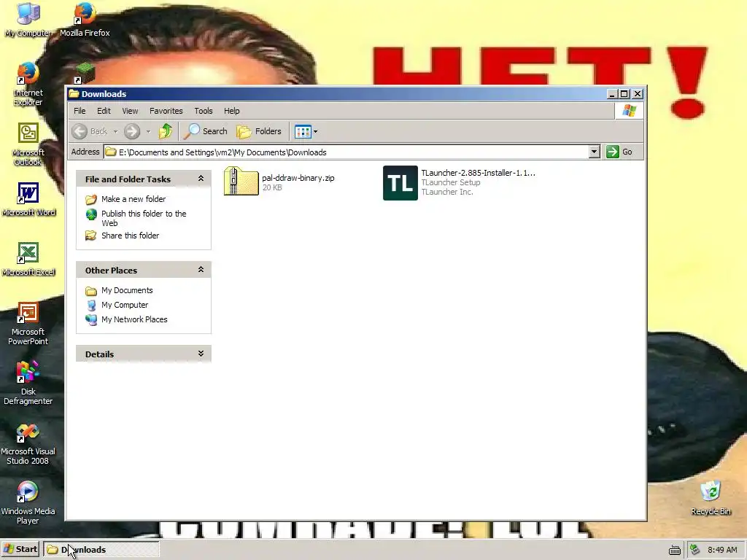Click the Windows logo throbber in the menu bar
The width and height of the screenshot is (747, 560).
click(x=629, y=111)
